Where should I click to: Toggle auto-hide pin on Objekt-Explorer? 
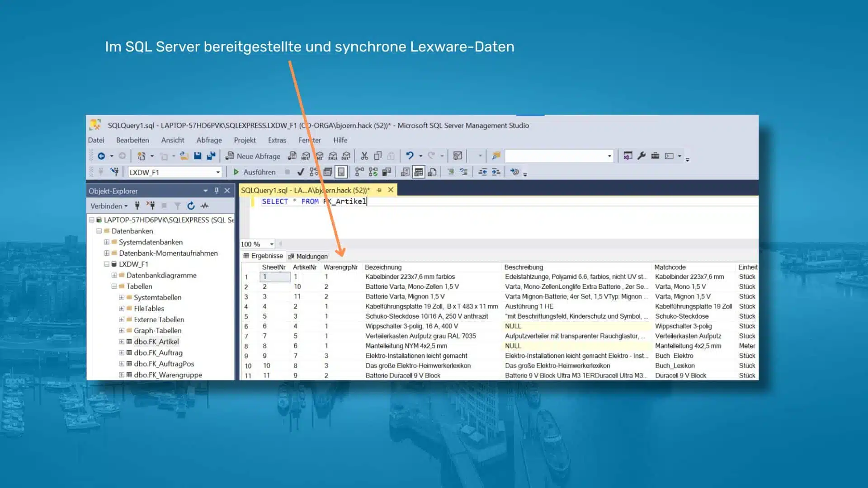coord(217,191)
